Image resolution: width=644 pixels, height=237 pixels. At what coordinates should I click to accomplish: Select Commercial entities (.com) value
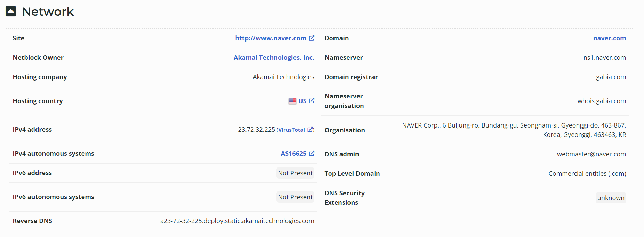tap(587, 174)
